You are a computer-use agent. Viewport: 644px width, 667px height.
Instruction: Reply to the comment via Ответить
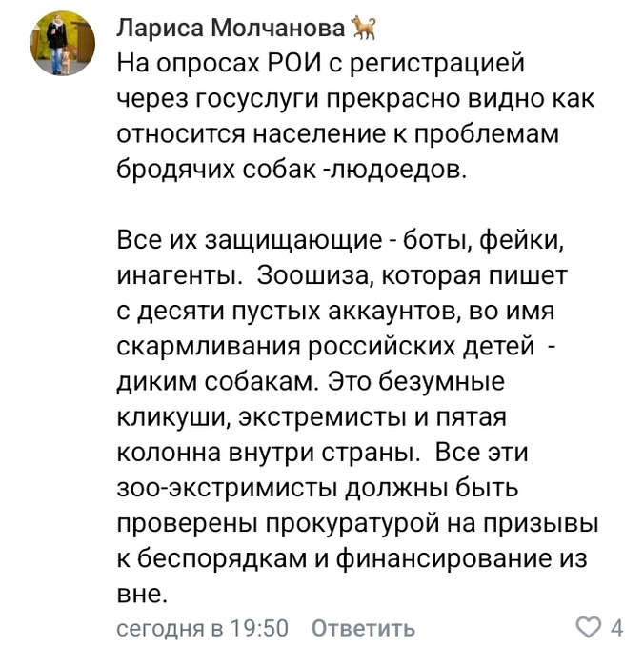click(x=363, y=627)
